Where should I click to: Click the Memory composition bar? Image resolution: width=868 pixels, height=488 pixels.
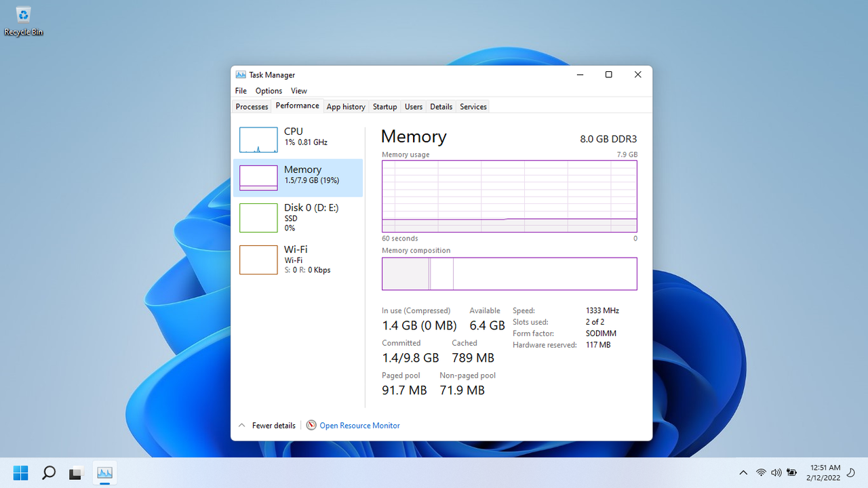[509, 274]
